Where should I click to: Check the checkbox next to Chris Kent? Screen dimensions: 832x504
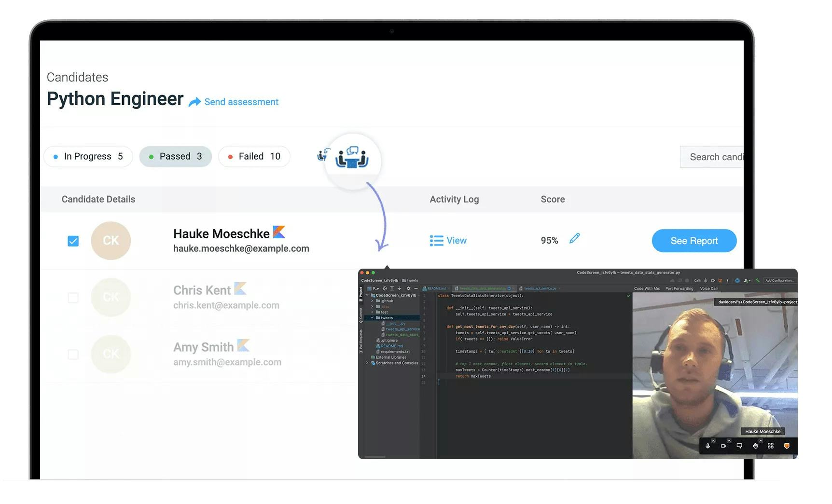click(x=73, y=298)
